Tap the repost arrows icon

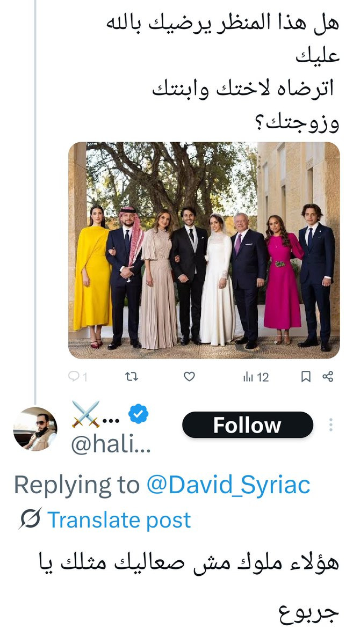131,377
